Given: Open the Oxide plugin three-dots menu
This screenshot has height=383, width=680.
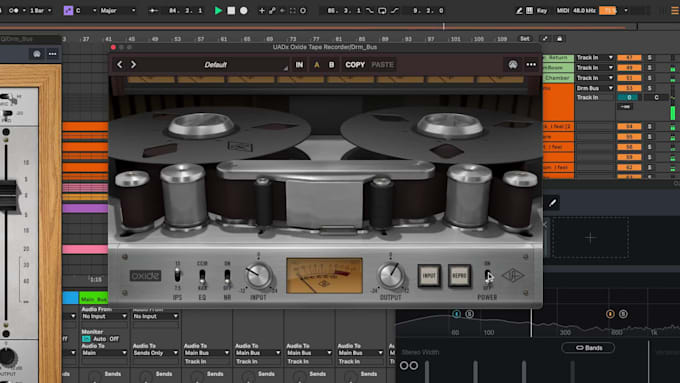Looking at the screenshot, I should 531,65.
